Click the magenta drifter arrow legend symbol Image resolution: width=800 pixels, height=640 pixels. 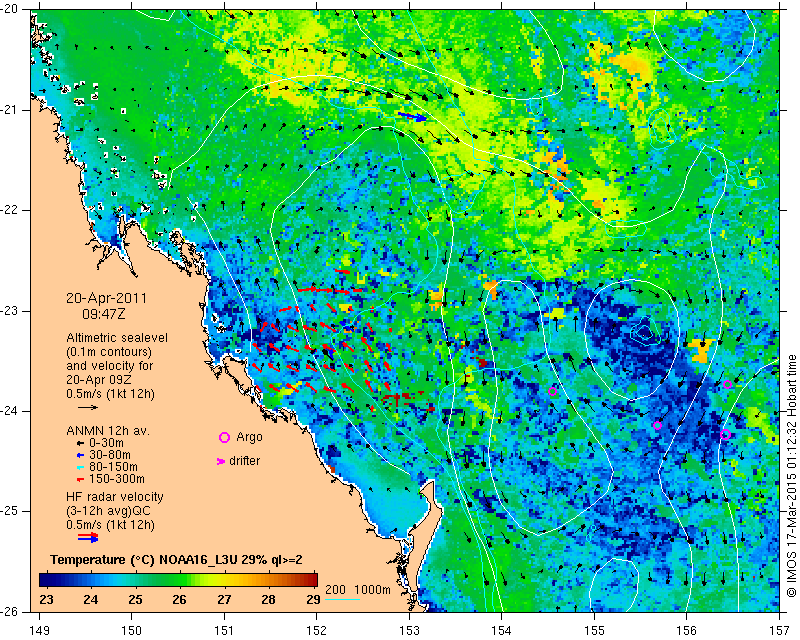(x=221, y=461)
